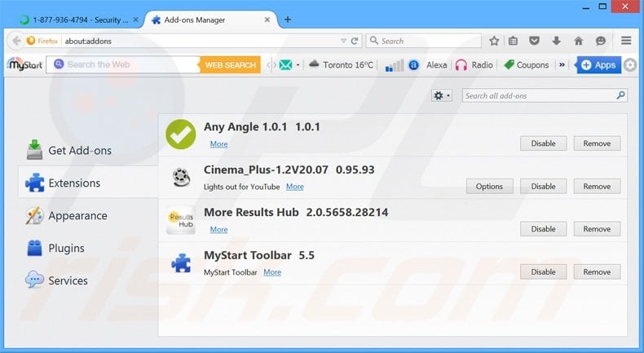This screenshot has height=353, width=644.
Task: Open the Radio headphones button
Action: [474, 65]
